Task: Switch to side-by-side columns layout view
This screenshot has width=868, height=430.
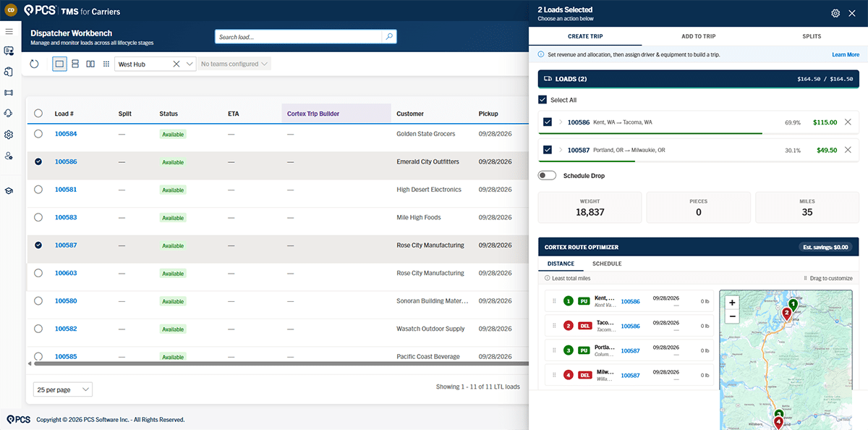Action: [x=90, y=64]
